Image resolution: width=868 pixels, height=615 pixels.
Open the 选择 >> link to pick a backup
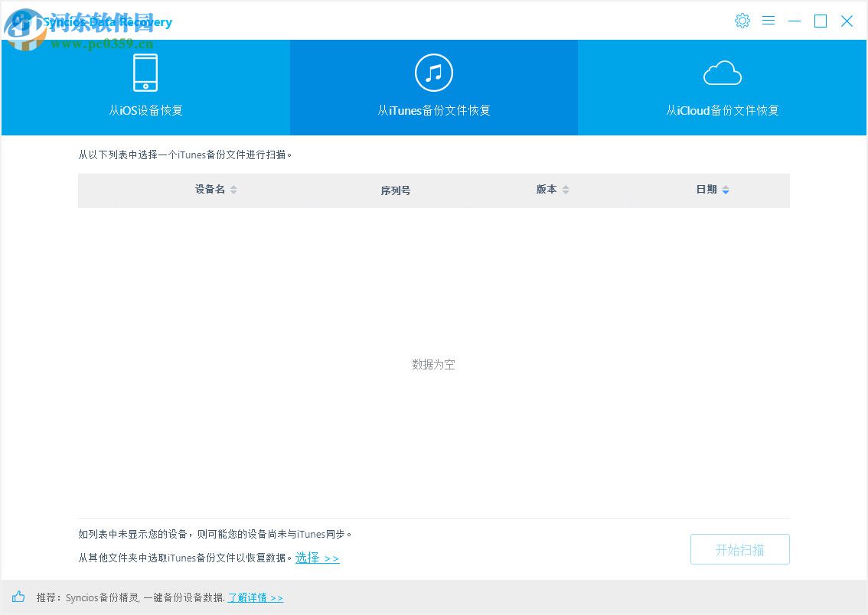(317, 558)
